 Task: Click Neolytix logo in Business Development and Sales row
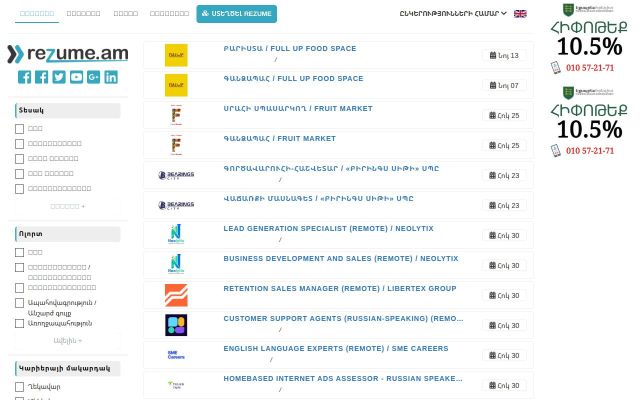click(x=176, y=264)
